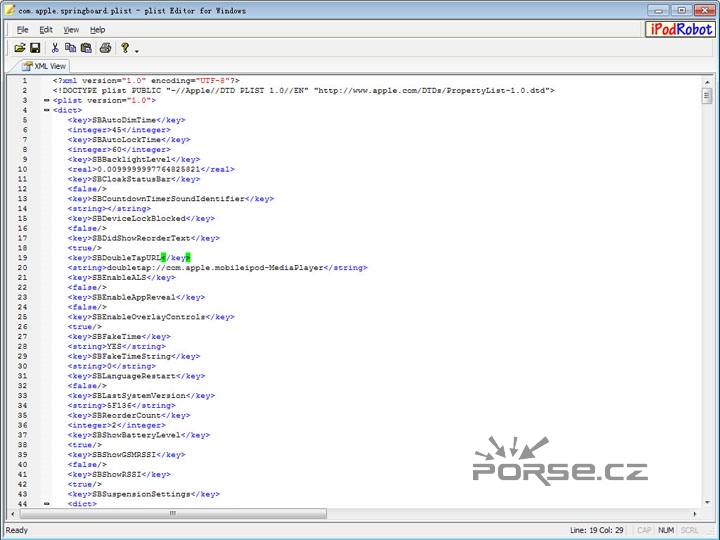Click the SBReorderCount key text
Screen dimensions: 720x540
(x=126, y=416)
